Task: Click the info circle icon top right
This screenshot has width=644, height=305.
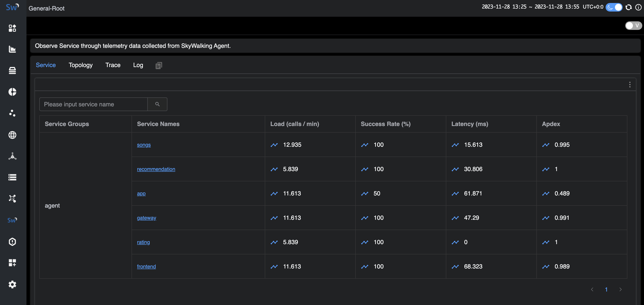Action: pyautogui.click(x=638, y=7)
